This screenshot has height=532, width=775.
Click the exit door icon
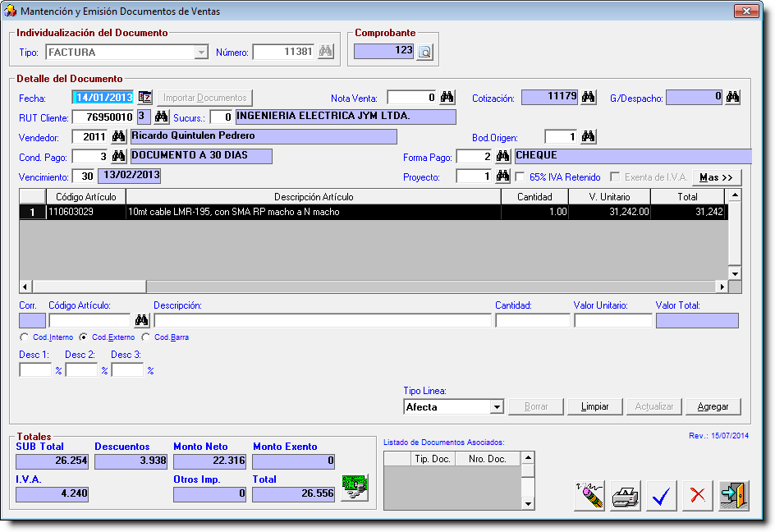[734, 495]
